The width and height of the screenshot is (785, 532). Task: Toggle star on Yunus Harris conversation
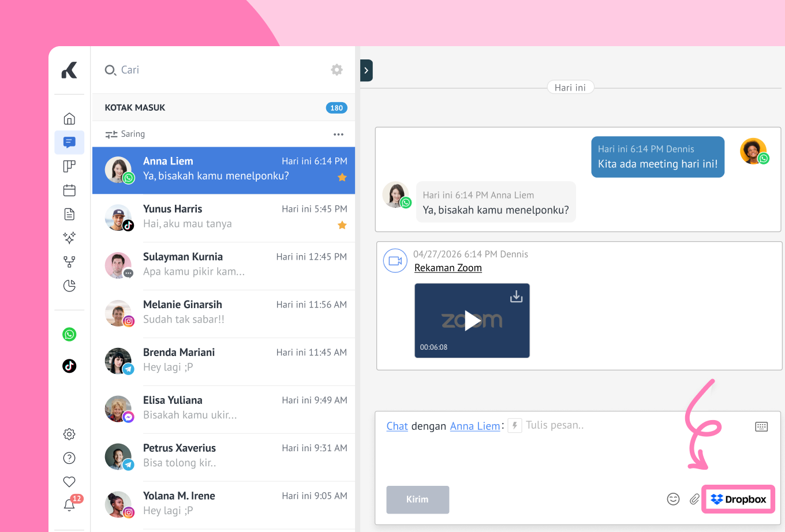pyautogui.click(x=342, y=225)
